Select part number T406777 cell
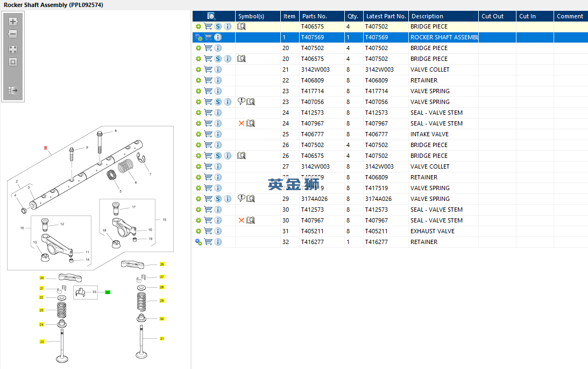The image size is (588, 369). [322, 134]
